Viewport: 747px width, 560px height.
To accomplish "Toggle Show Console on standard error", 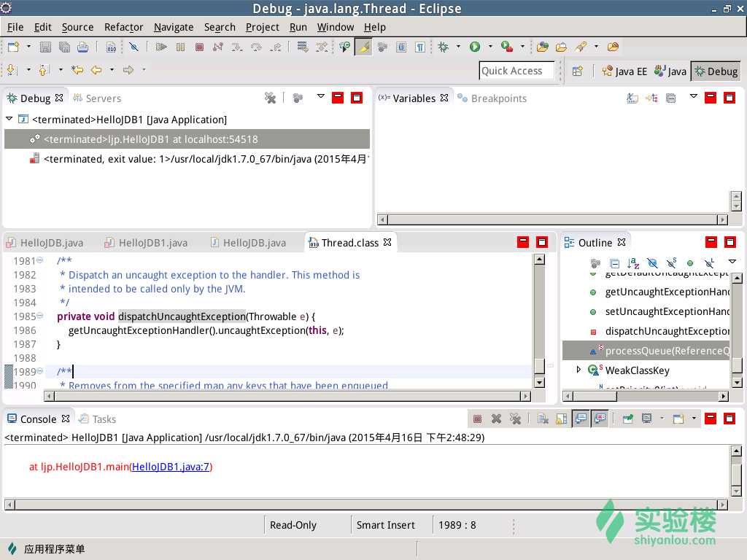I will (x=600, y=419).
